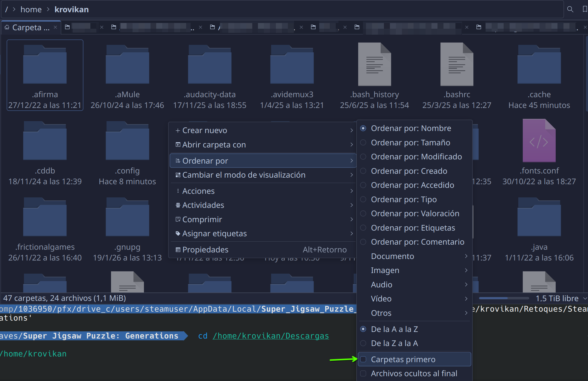588x381 pixels.
Task: Open Propiedades from the context menu
Action: [x=205, y=250]
